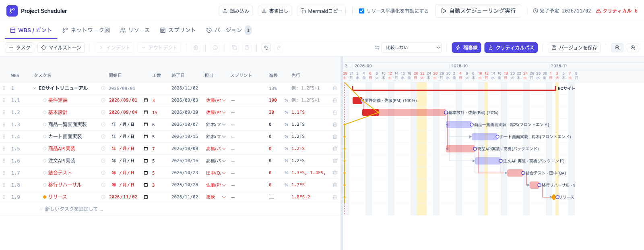Click the Project Scheduler logo icon
Screen dimensions: 644x250
pos(12,11)
